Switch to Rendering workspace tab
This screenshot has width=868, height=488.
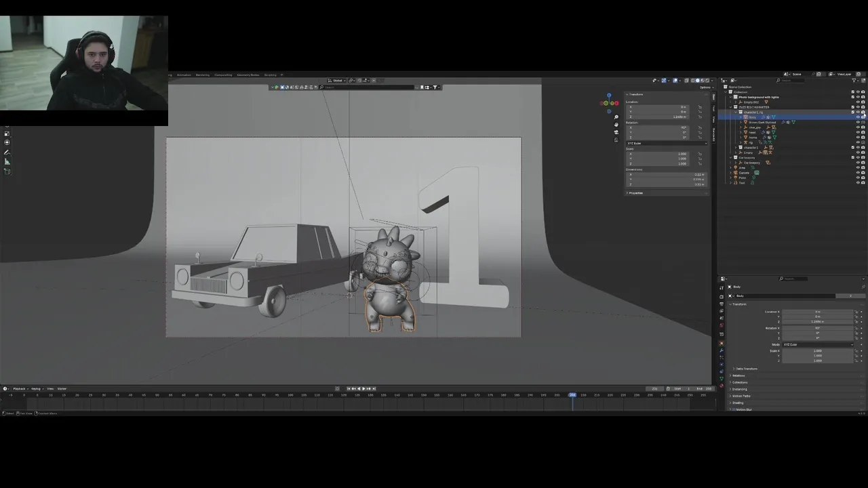203,75
